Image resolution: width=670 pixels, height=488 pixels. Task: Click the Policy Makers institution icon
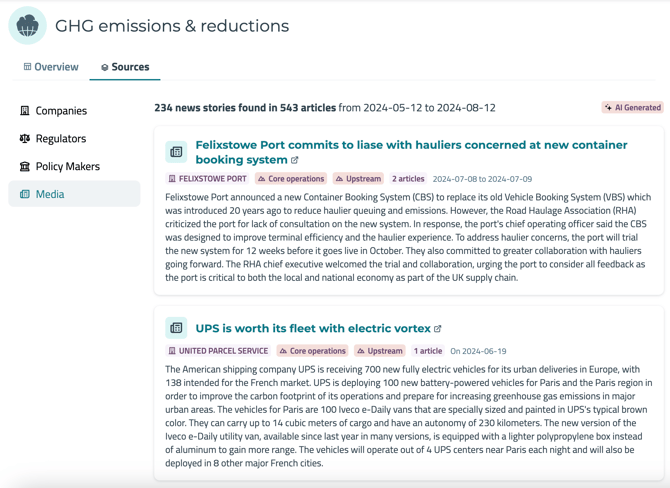click(25, 167)
